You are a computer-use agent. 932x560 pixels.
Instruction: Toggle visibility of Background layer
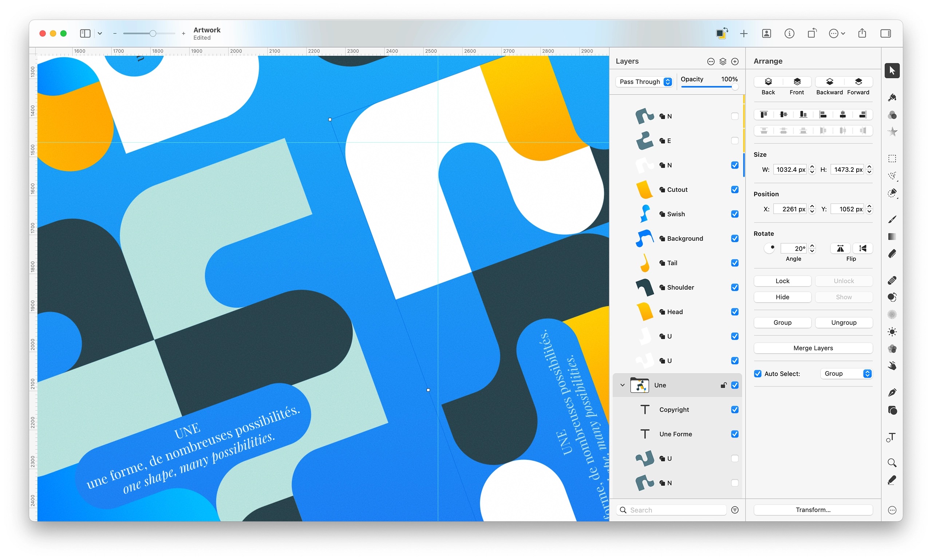click(x=732, y=238)
